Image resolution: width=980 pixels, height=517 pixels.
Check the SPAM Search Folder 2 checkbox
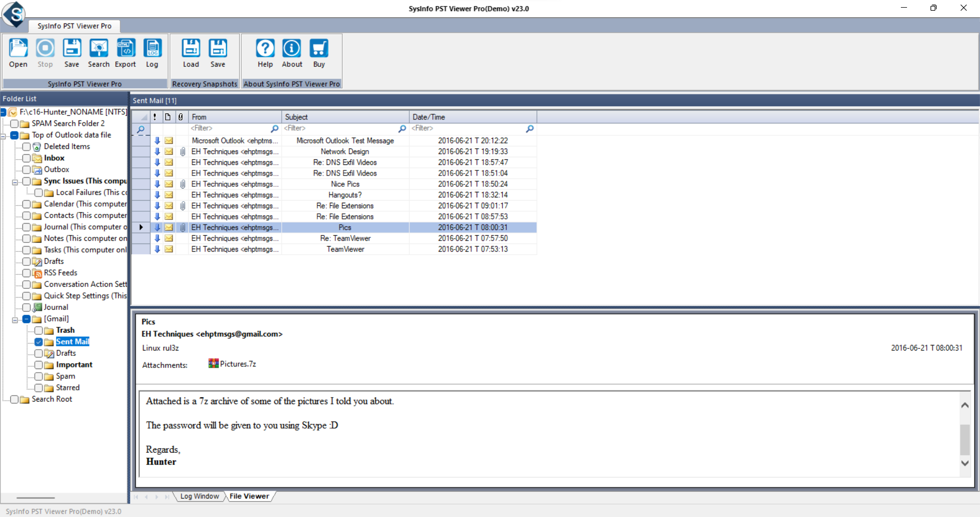coord(14,124)
